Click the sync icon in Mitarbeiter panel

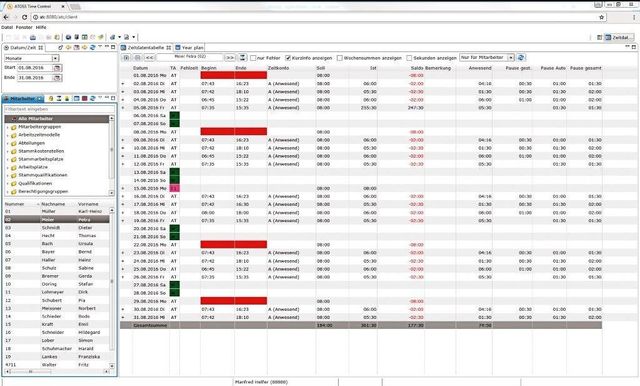coord(93,98)
